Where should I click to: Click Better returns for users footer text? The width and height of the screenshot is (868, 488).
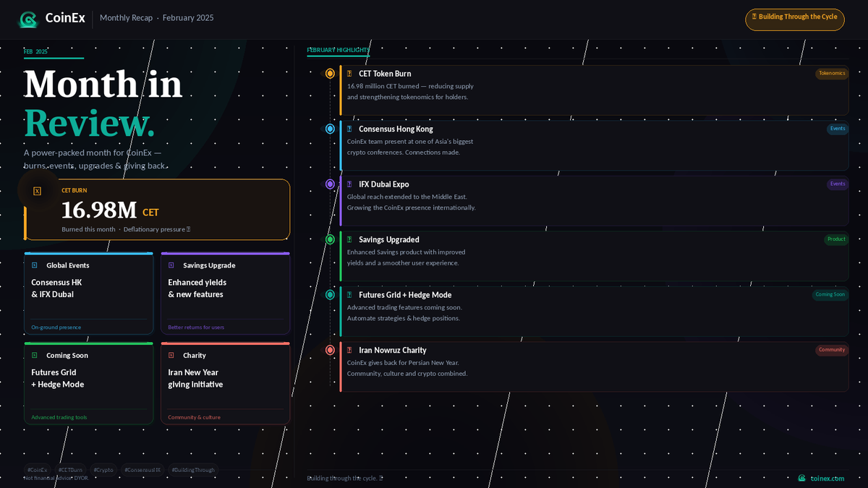pyautogui.click(x=196, y=328)
